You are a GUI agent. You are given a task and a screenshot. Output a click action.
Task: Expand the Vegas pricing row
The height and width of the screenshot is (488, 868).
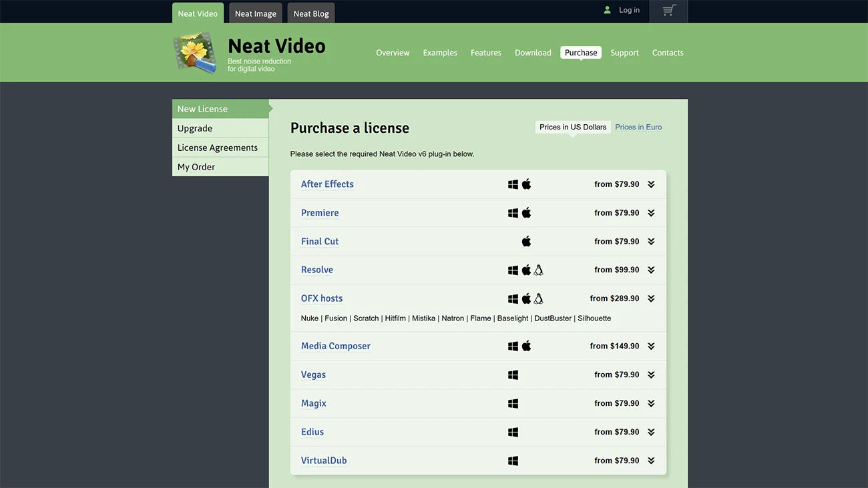pyautogui.click(x=651, y=375)
